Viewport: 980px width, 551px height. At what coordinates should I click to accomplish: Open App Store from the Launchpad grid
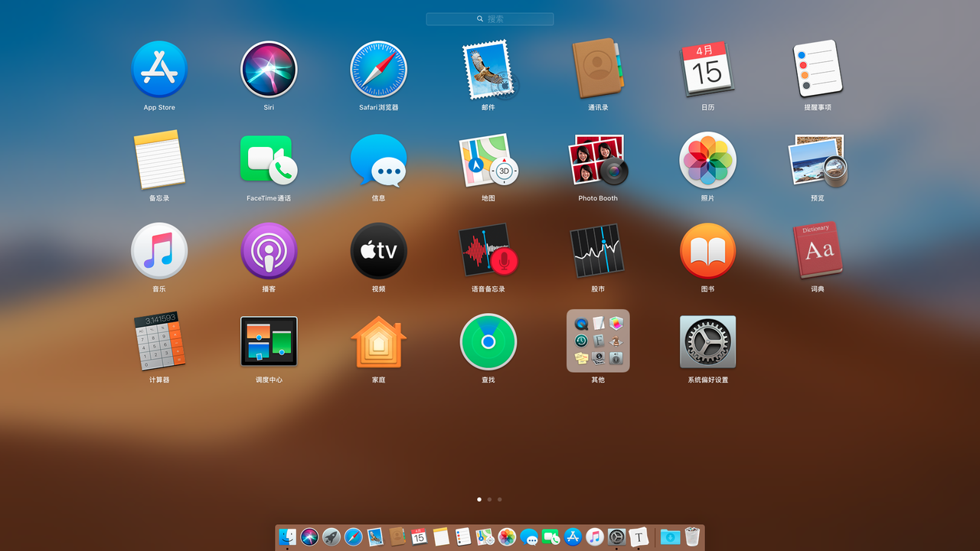(159, 69)
